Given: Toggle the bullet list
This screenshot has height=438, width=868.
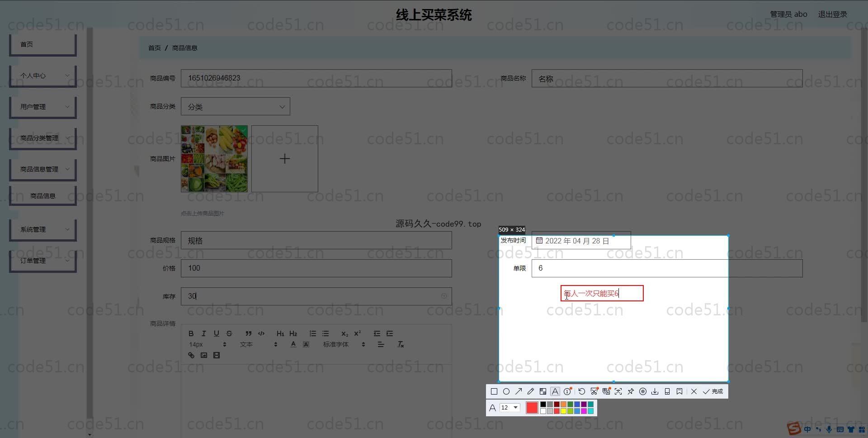Looking at the screenshot, I should tap(325, 333).
